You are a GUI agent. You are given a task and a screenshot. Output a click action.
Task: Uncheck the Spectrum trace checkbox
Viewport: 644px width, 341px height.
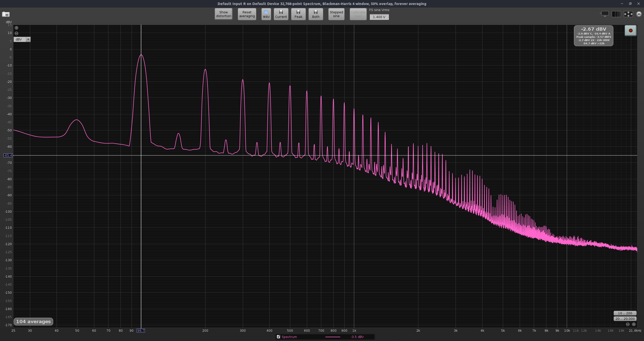(x=278, y=337)
